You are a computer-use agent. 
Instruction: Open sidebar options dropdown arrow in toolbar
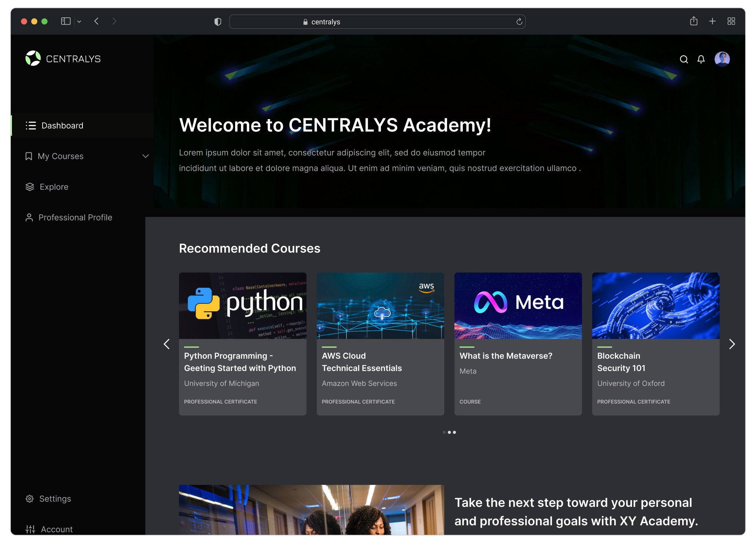(79, 22)
